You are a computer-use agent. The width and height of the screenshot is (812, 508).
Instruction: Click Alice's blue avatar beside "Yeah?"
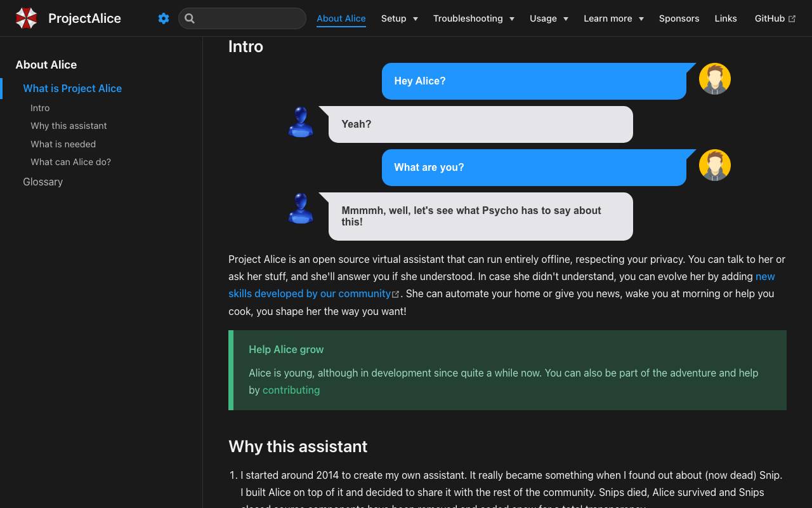click(301, 122)
